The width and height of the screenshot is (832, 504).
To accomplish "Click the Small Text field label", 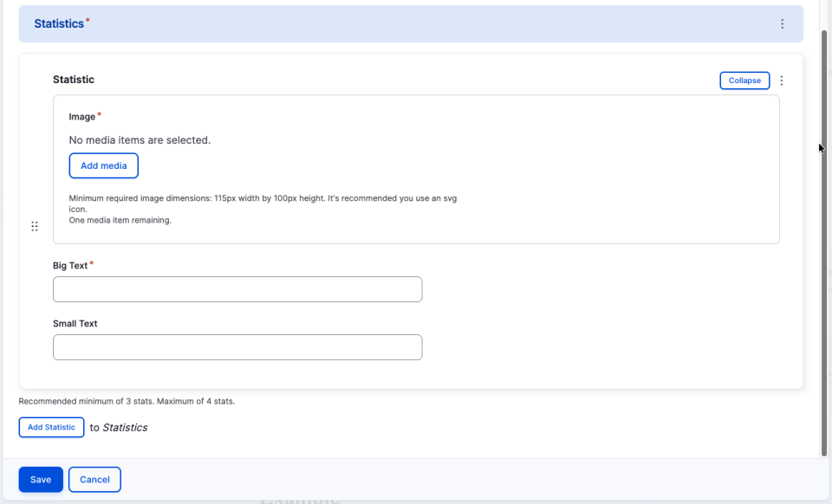I will click(x=75, y=323).
